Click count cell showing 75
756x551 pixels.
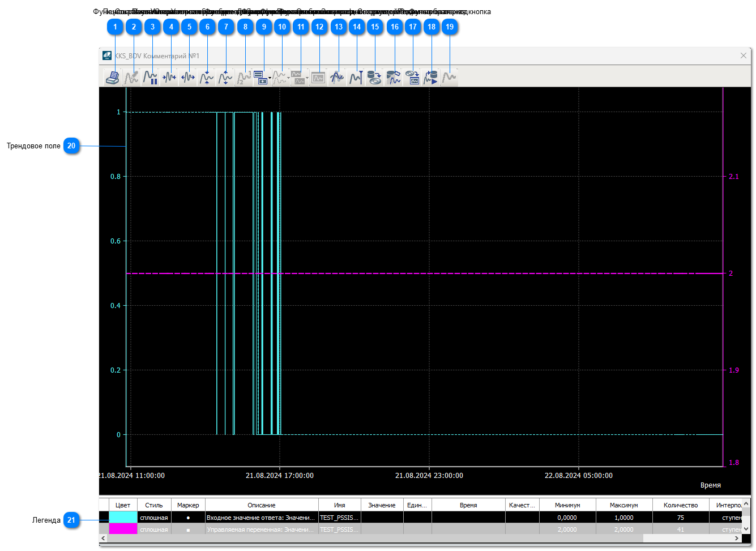point(681,518)
